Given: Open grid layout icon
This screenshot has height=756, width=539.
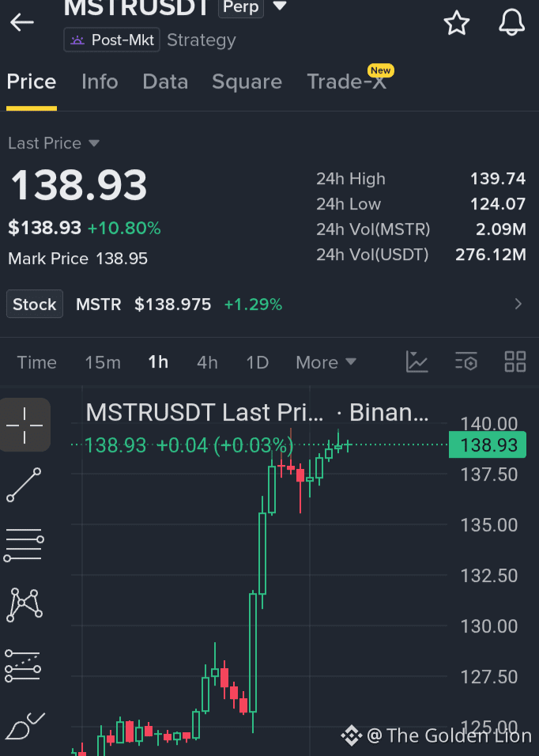Looking at the screenshot, I should 515,361.
